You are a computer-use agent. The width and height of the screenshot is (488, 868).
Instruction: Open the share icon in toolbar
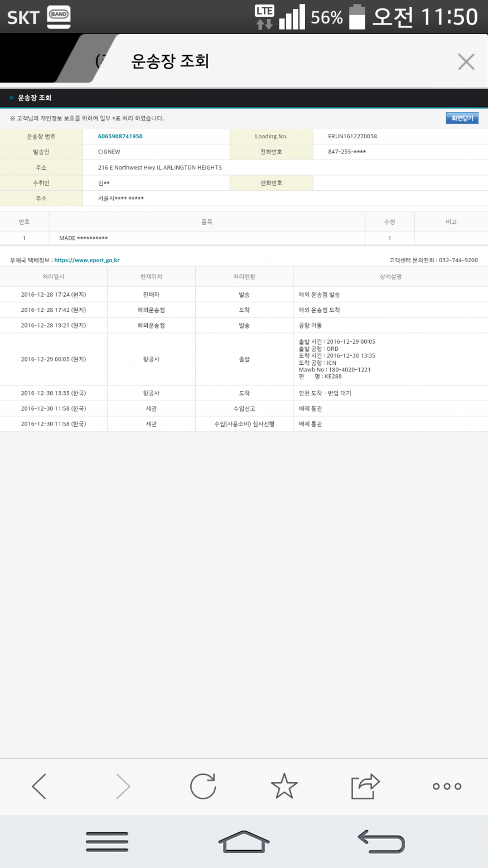pos(365,787)
